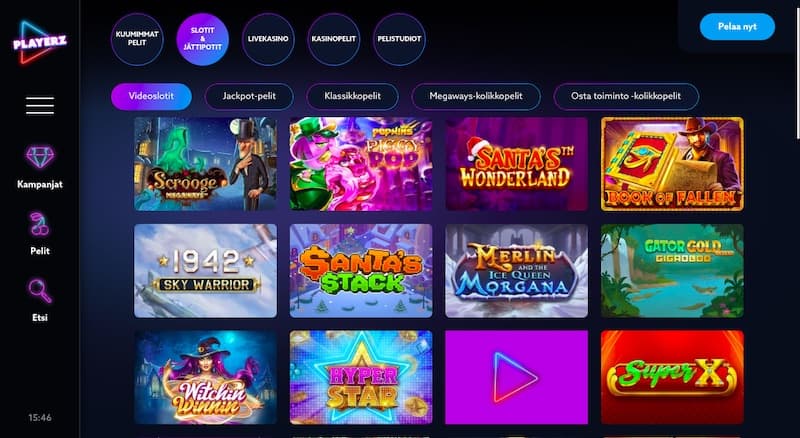
Task: Select Slotit & Jättipotit category
Action: click(x=203, y=39)
